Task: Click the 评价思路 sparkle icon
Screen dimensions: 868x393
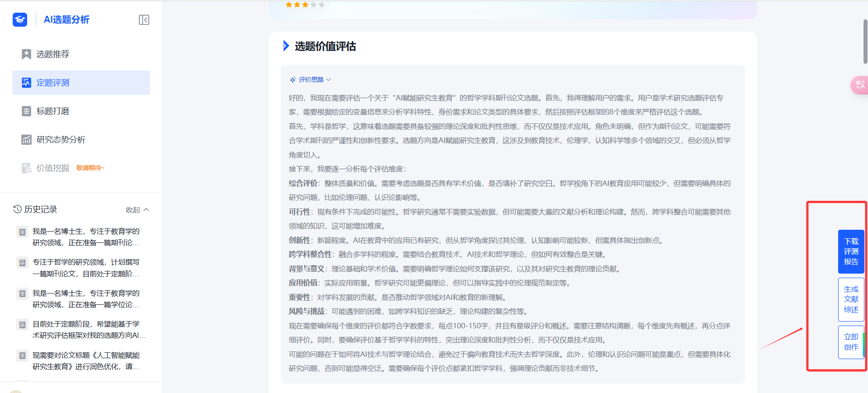Action: [293, 80]
